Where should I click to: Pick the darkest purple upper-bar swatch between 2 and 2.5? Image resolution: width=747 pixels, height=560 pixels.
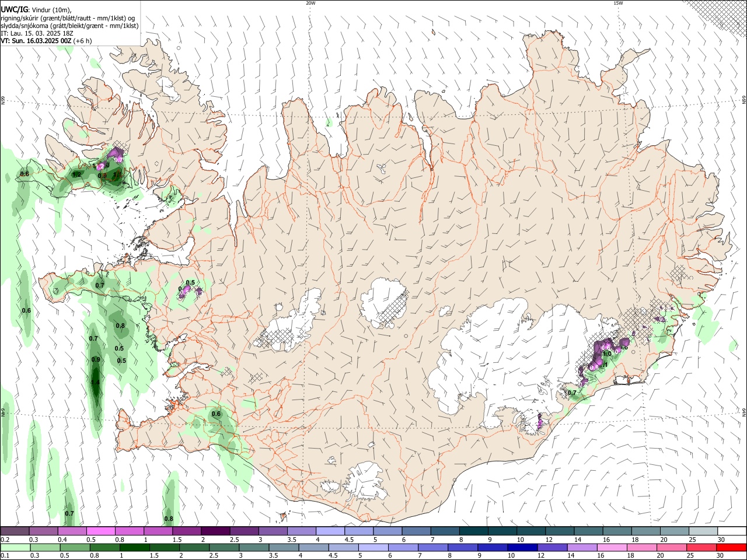click(x=215, y=531)
